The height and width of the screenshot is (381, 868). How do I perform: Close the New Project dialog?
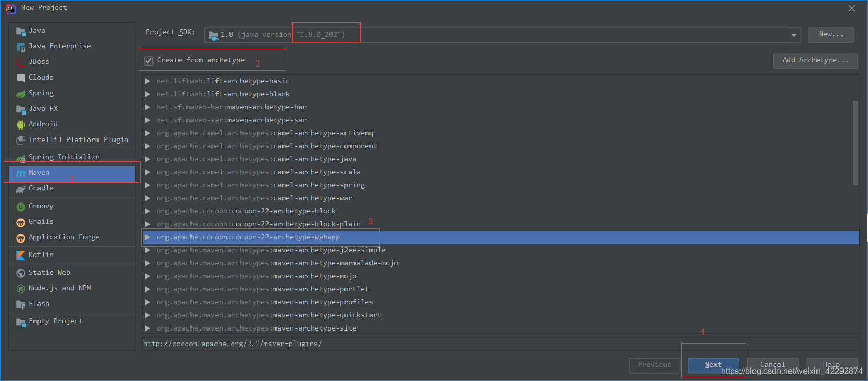click(x=852, y=8)
